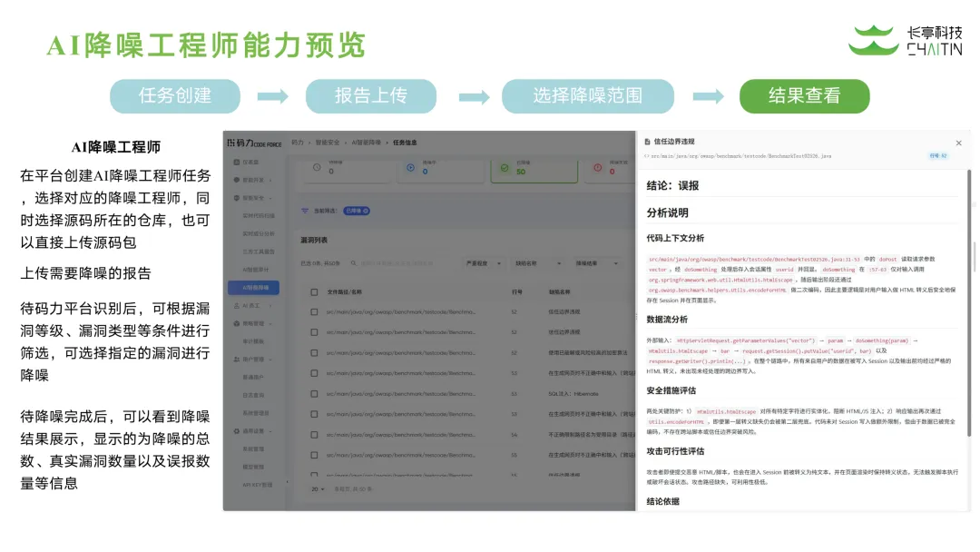Click 码力 in the breadcrumb
Screen dimensions: 980x552
298,143
